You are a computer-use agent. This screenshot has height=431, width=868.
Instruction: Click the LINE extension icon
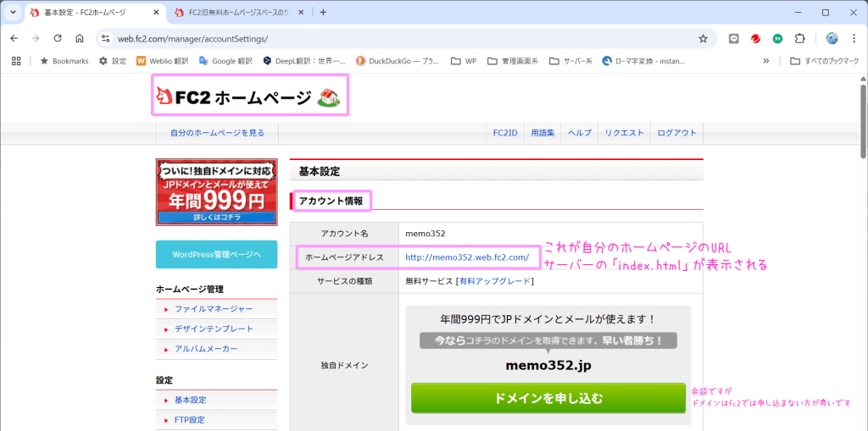point(734,39)
